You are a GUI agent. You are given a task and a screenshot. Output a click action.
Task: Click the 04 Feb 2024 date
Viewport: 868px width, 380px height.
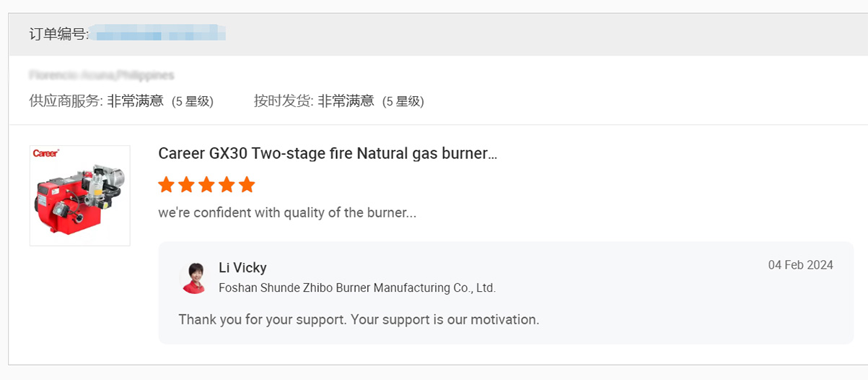[800, 265]
